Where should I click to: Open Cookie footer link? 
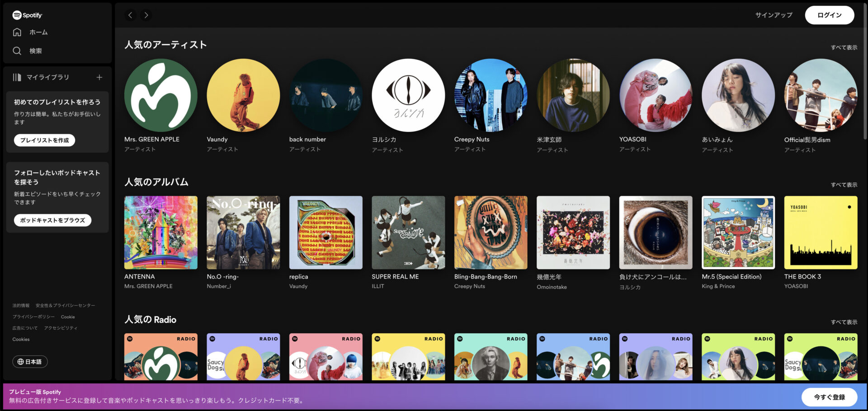[x=68, y=317]
